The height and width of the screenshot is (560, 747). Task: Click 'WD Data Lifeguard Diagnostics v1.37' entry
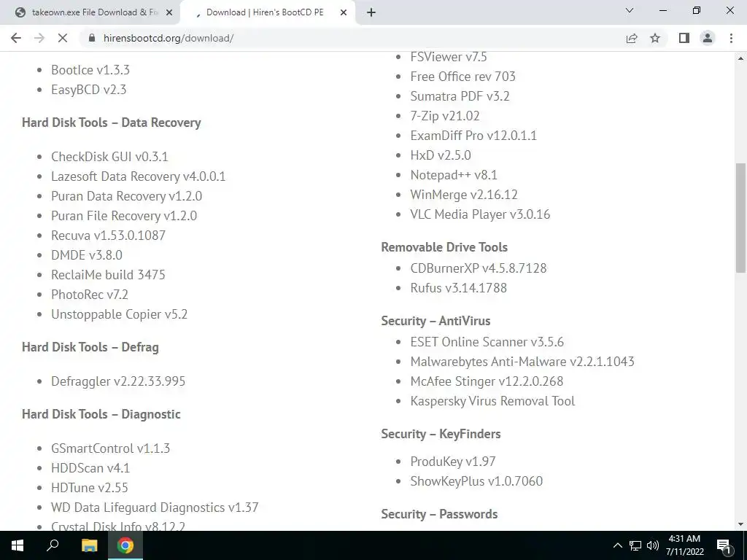point(155,507)
